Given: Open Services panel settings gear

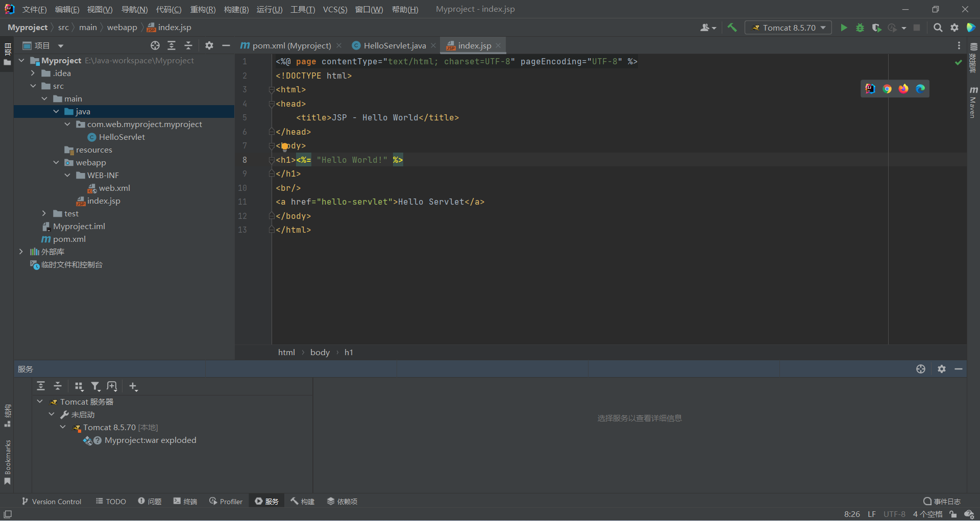Looking at the screenshot, I should click(942, 368).
